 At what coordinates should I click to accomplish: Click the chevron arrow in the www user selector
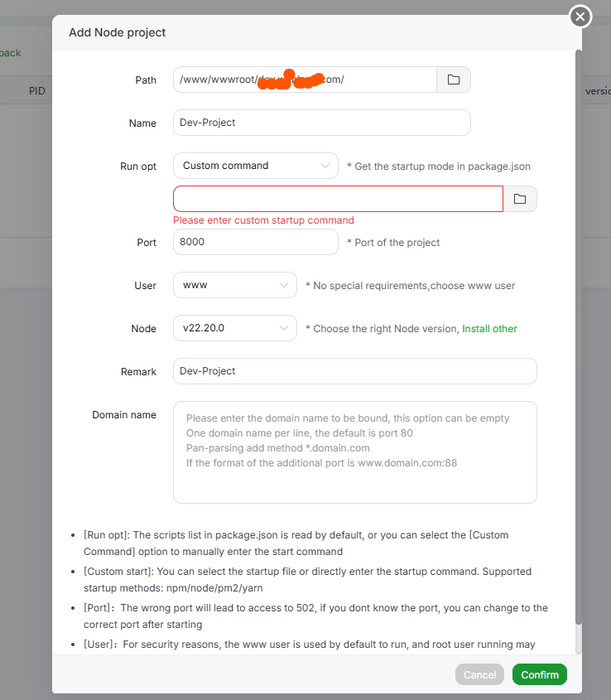(x=284, y=285)
